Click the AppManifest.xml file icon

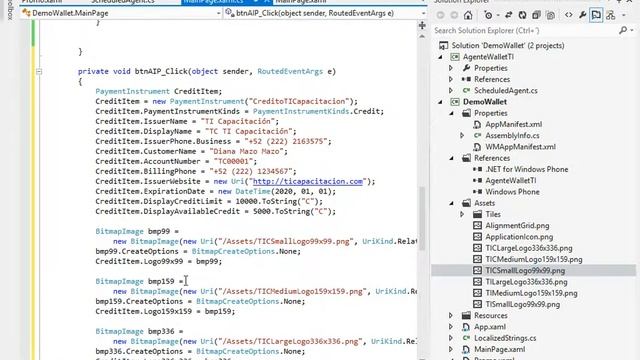click(477, 124)
